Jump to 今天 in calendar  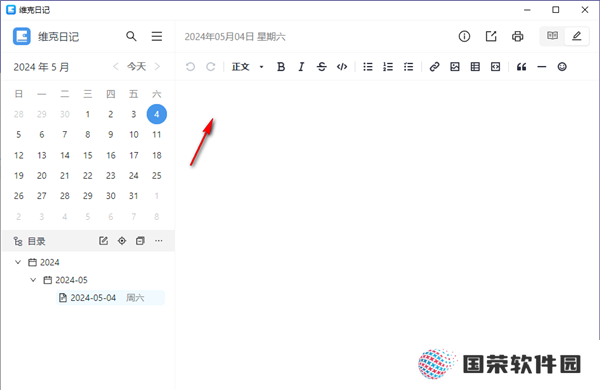tap(137, 67)
